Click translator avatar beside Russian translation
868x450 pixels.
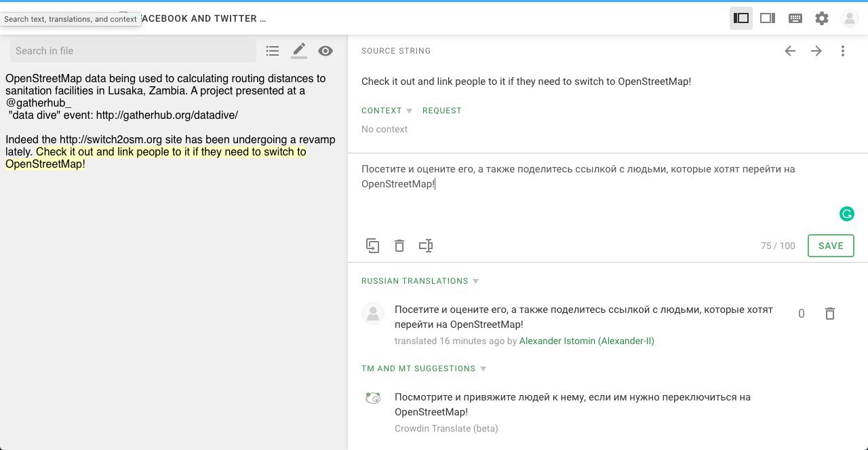pos(373,314)
